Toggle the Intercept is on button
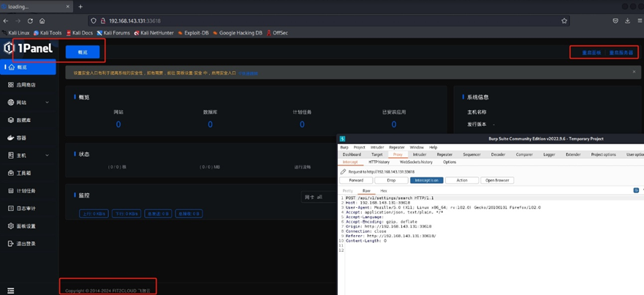 [426, 180]
